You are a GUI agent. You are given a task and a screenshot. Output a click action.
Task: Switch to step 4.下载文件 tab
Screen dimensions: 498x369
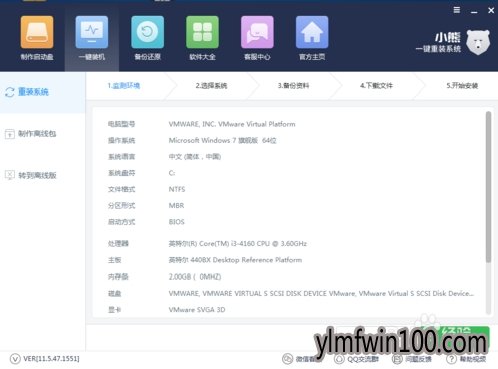point(376,86)
